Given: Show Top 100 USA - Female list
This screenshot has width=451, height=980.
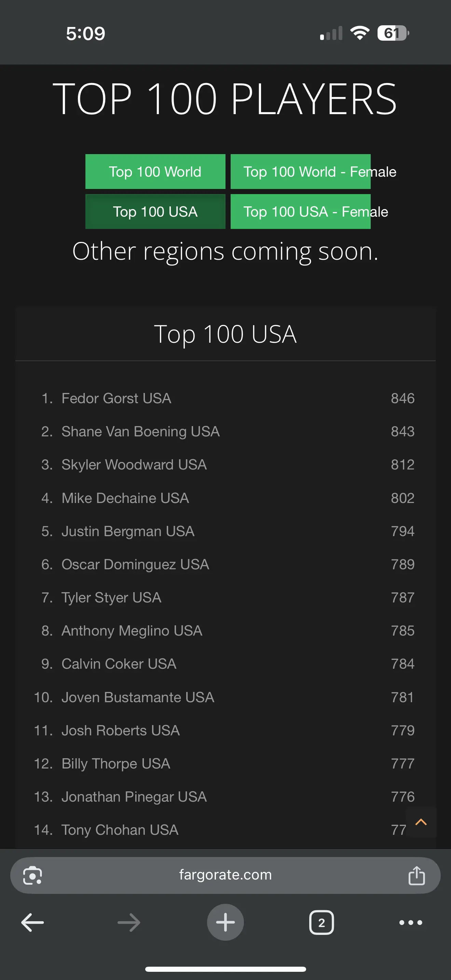Looking at the screenshot, I should pos(300,212).
